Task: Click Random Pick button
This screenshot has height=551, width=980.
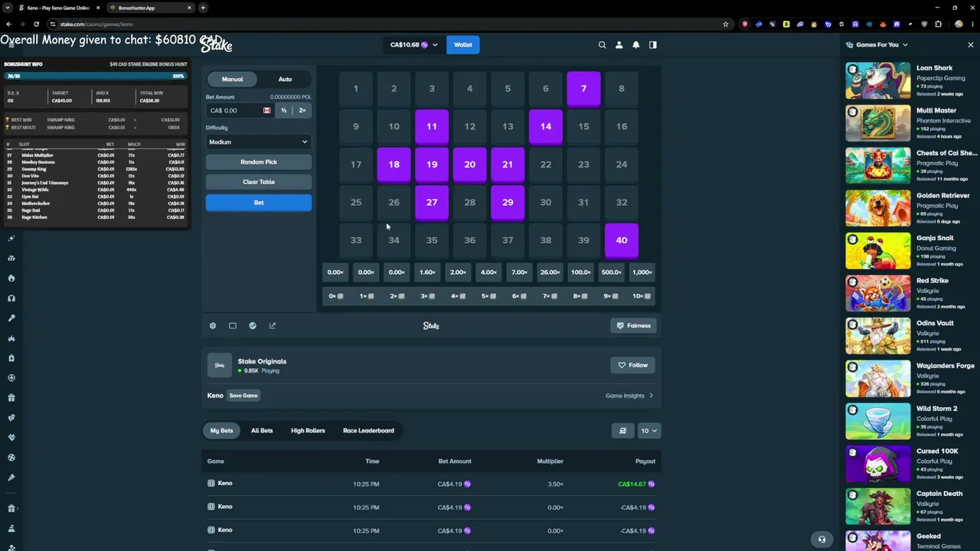Action: [259, 162]
